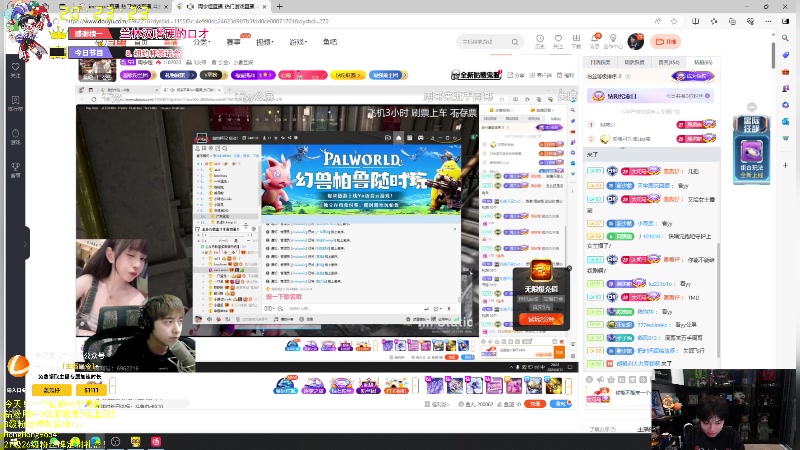The image size is (800, 450).
Task: Select the first blue activity gift icon
Action: pos(286,385)
